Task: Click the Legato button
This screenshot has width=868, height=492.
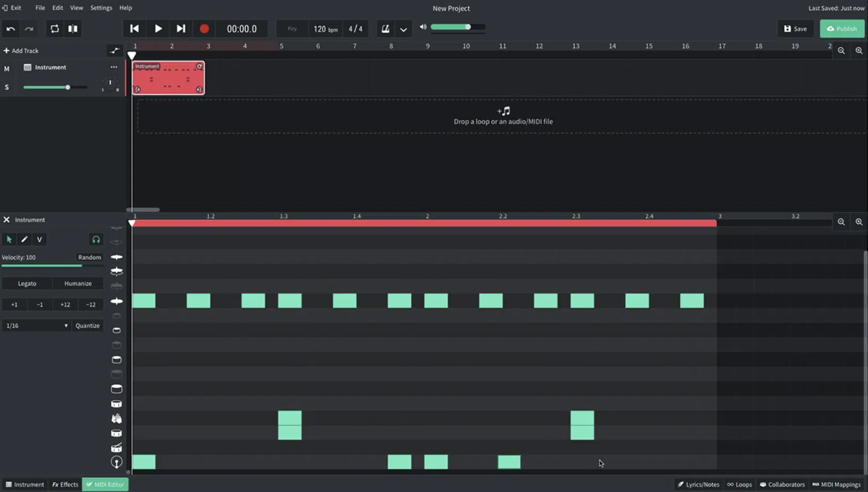Action: click(27, 283)
